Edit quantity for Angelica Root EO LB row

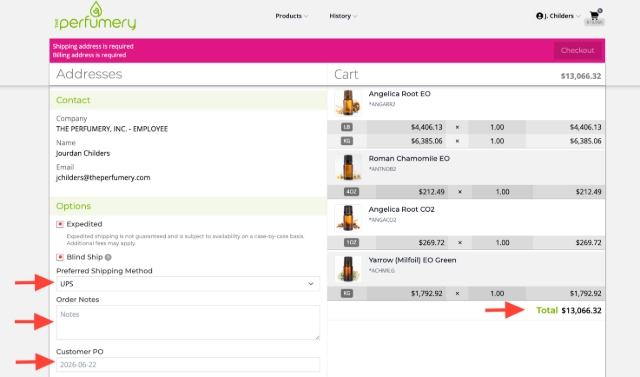pyautogui.click(x=497, y=127)
